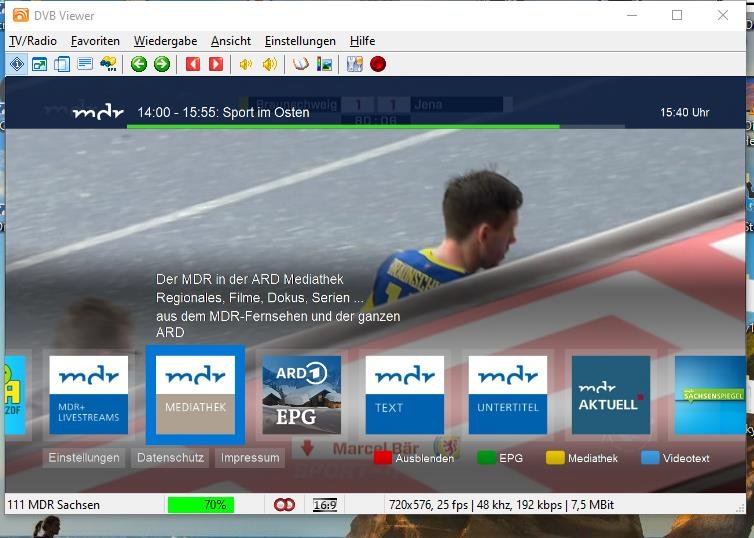
Task: Open the Sachsenspiegel tile
Action: (710, 395)
